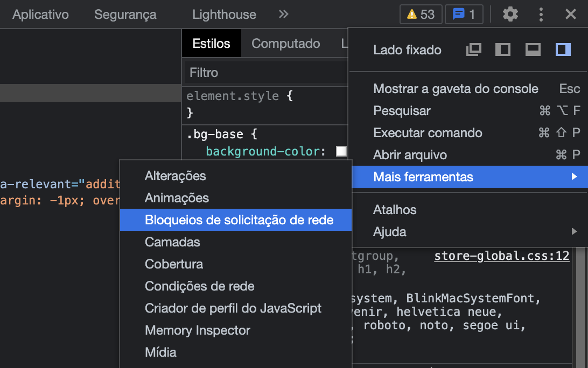Open the three-dot DevTools menu icon
This screenshot has height=368, width=588.
[x=541, y=15]
